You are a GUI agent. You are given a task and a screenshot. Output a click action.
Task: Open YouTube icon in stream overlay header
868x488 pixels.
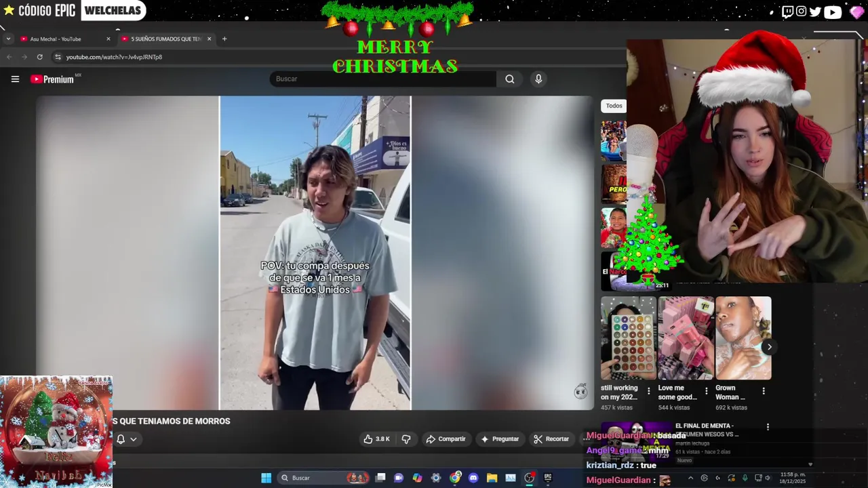833,12
